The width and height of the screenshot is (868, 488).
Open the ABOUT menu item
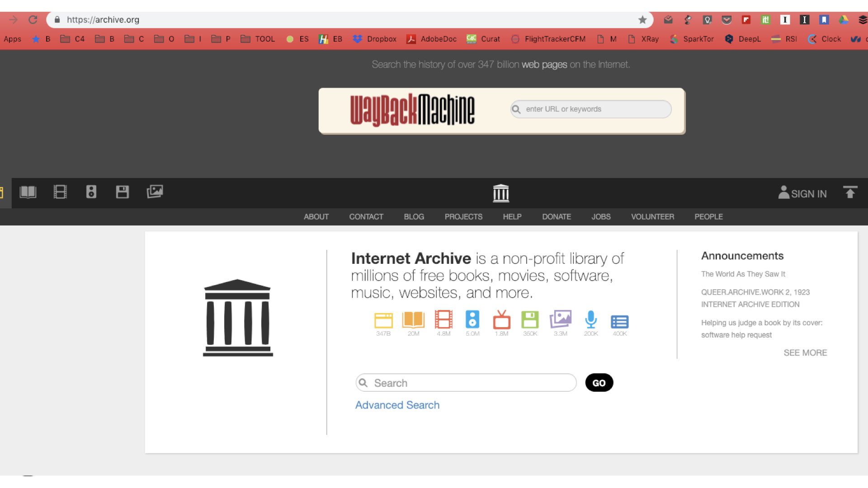[316, 217]
